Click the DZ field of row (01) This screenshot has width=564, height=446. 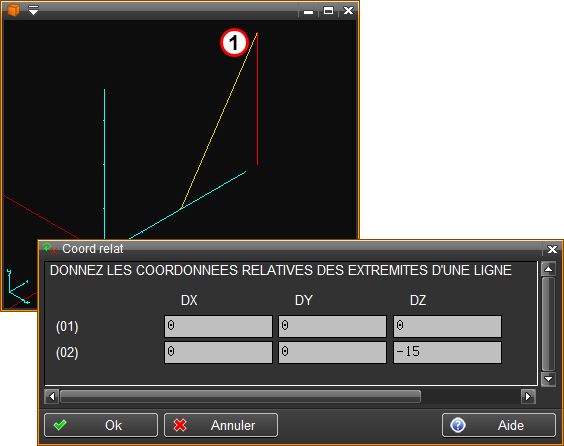[x=447, y=326]
